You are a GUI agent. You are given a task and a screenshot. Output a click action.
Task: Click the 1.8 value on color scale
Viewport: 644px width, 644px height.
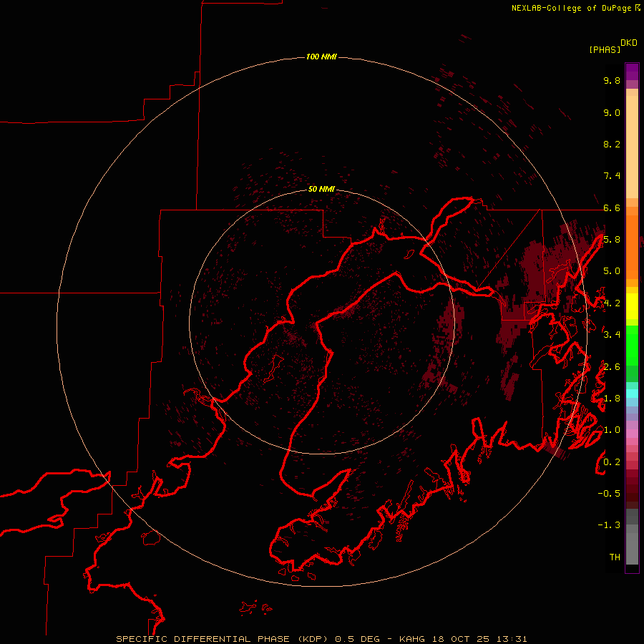coord(612,399)
